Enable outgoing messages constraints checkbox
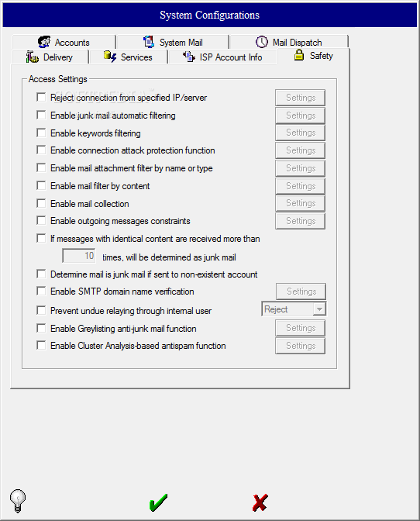Screen dimensions: 420x521 point(41,221)
